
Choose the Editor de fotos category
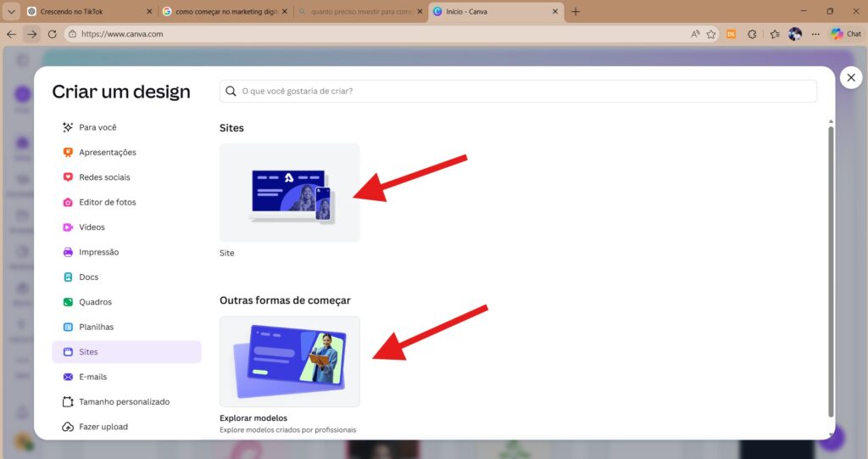(126, 202)
